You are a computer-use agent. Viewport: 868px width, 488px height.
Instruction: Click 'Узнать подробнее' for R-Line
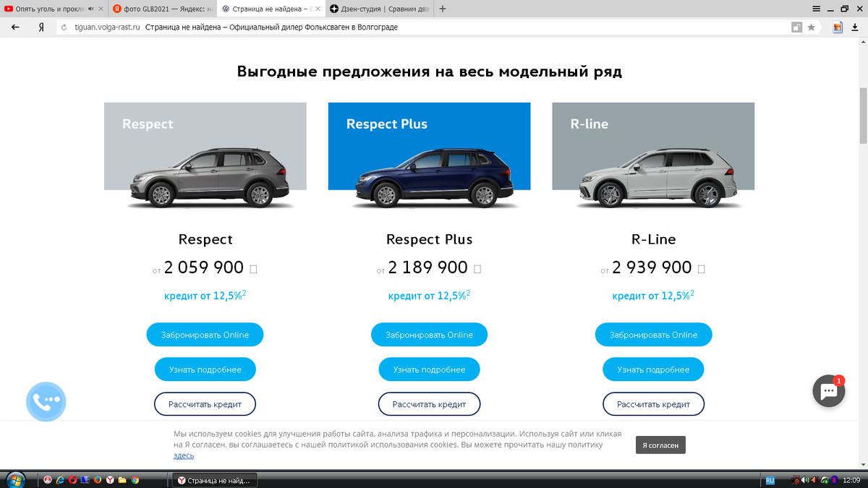click(653, 369)
